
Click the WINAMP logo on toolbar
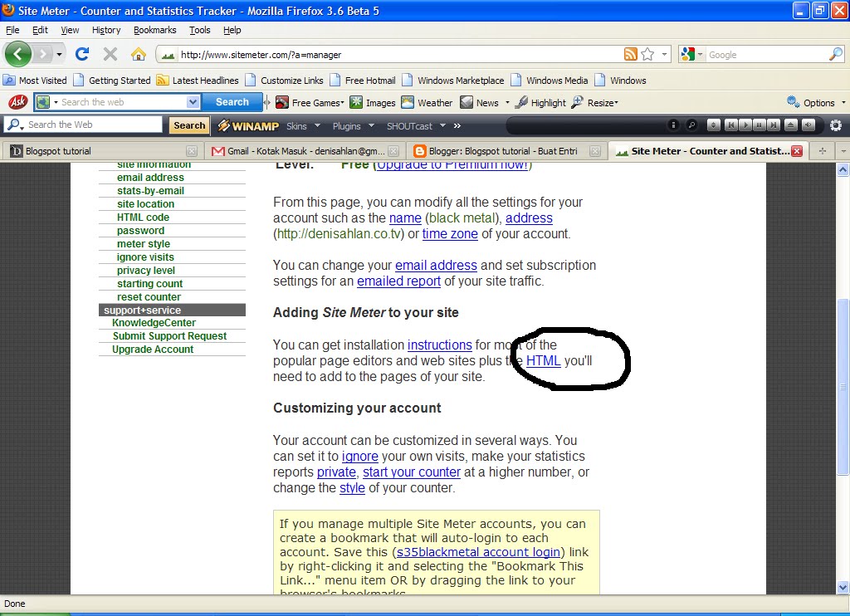pos(247,126)
